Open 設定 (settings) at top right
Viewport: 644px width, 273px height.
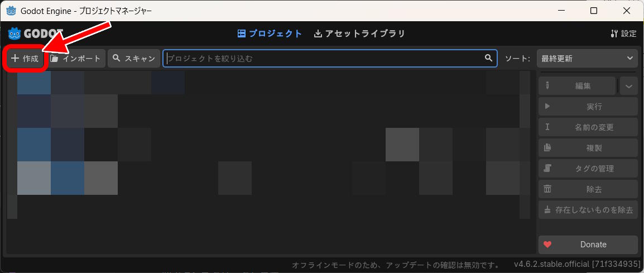623,33
